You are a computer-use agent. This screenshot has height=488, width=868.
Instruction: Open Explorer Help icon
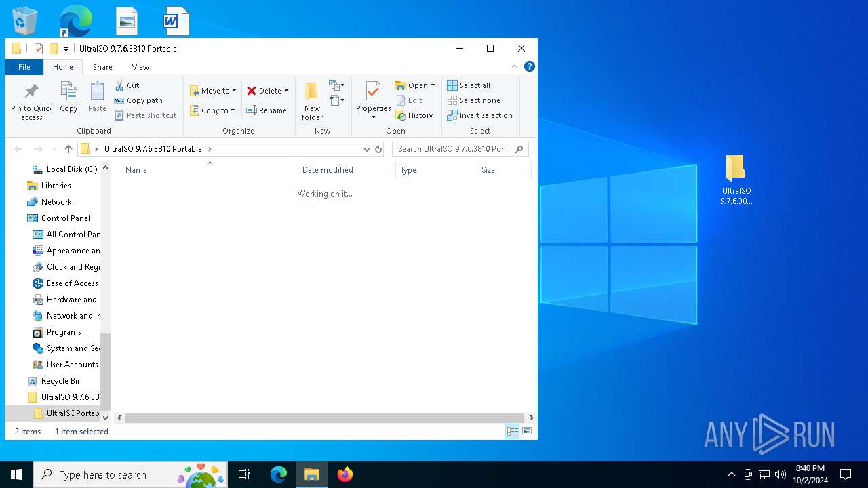click(530, 66)
